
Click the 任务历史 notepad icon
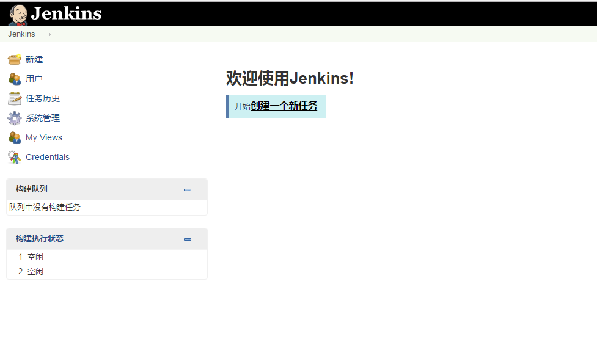(15, 98)
